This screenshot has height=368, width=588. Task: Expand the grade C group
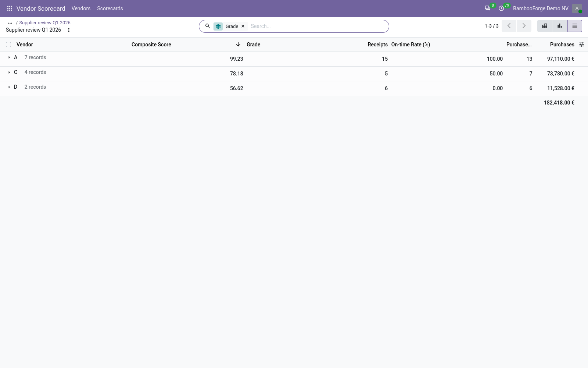tap(9, 72)
